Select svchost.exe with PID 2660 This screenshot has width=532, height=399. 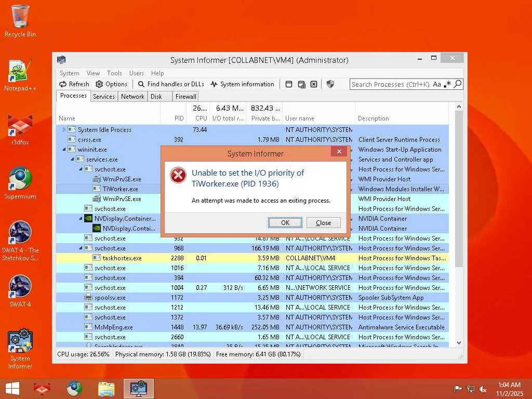(252, 337)
